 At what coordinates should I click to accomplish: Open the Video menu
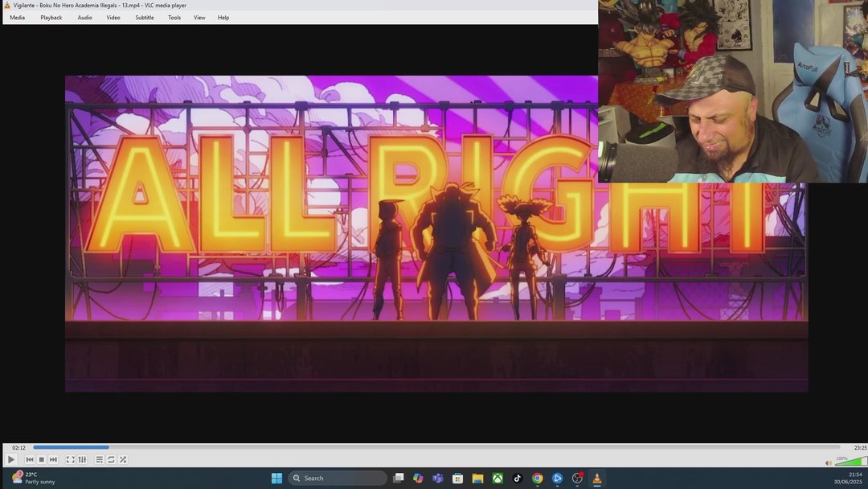tap(113, 17)
